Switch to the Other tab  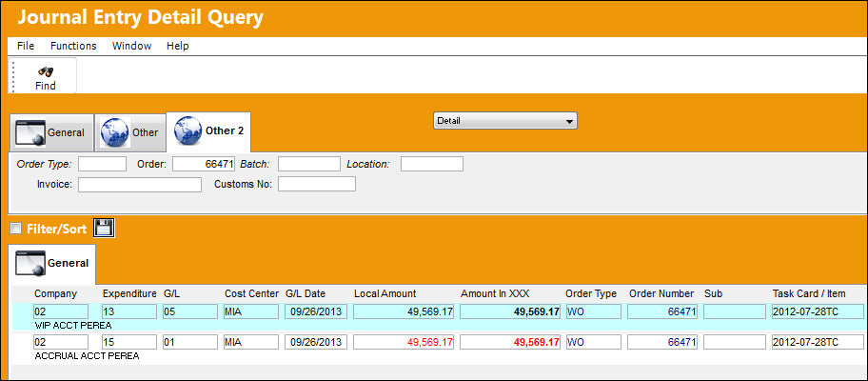[130, 132]
